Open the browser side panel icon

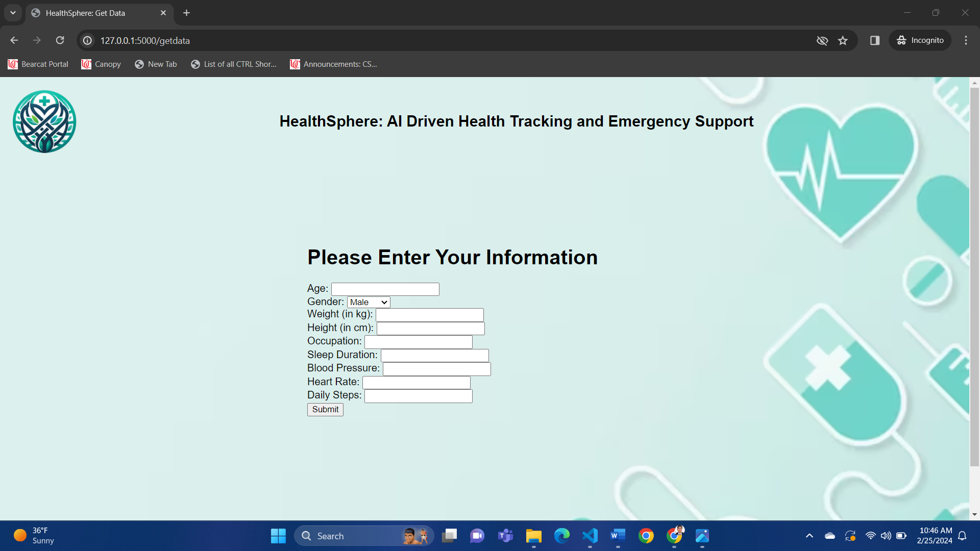tap(875, 40)
